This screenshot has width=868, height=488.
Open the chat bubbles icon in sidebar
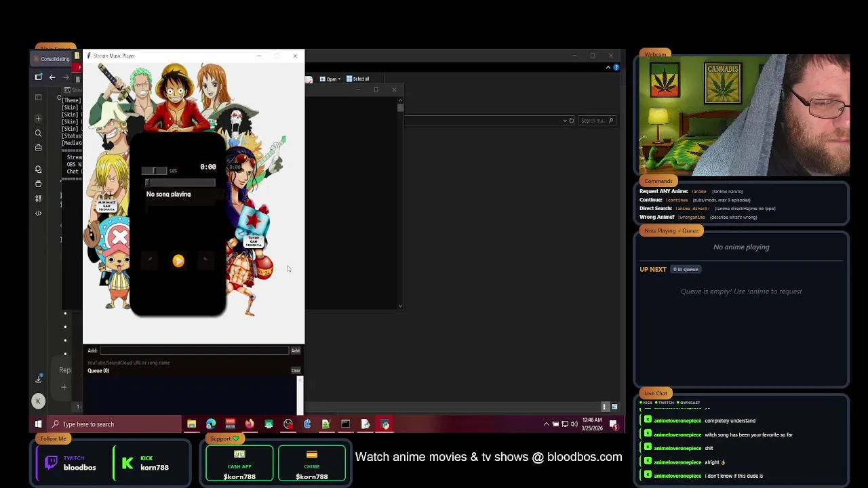(x=38, y=169)
